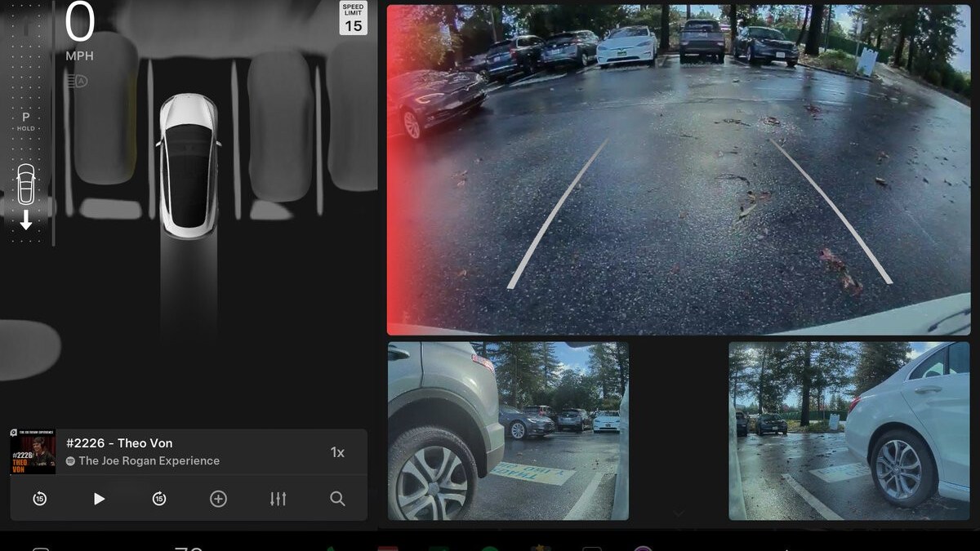Play the Theo Von podcast episode

[x=99, y=499]
